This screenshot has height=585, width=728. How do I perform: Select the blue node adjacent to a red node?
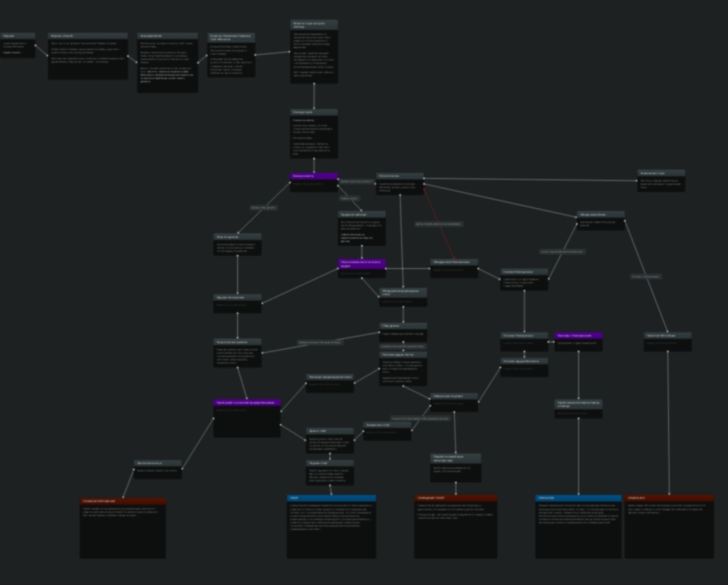578,526
